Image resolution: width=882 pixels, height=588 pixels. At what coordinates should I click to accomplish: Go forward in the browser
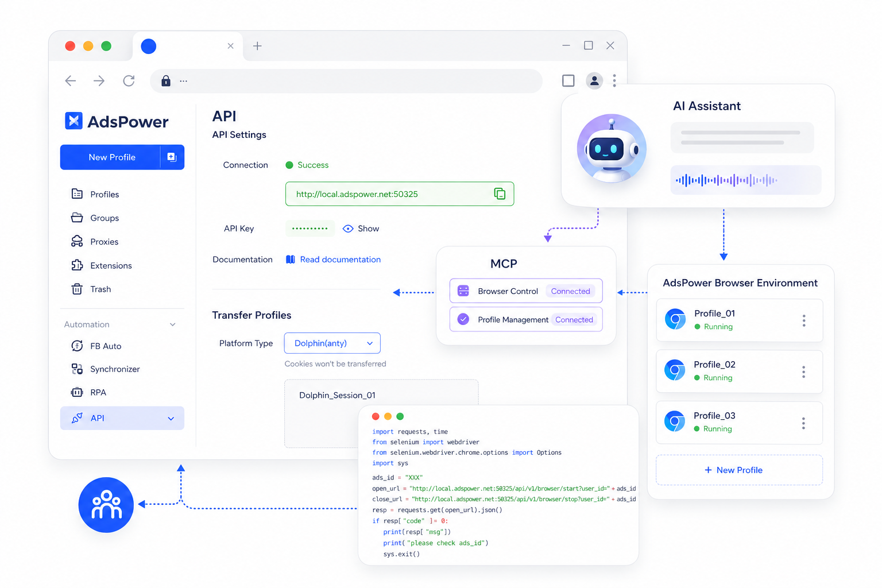pos(99,81)
